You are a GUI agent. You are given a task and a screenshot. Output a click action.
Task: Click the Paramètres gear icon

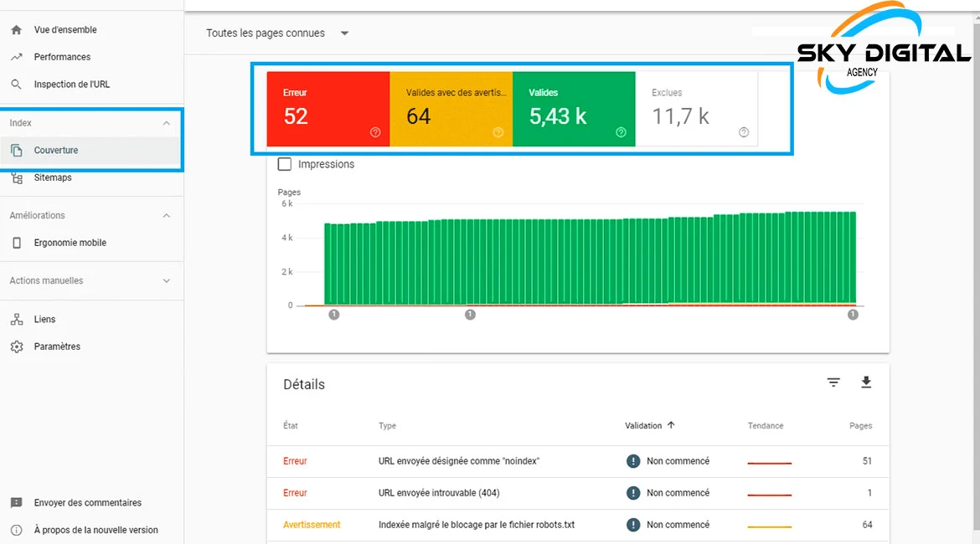click(17, 346)
